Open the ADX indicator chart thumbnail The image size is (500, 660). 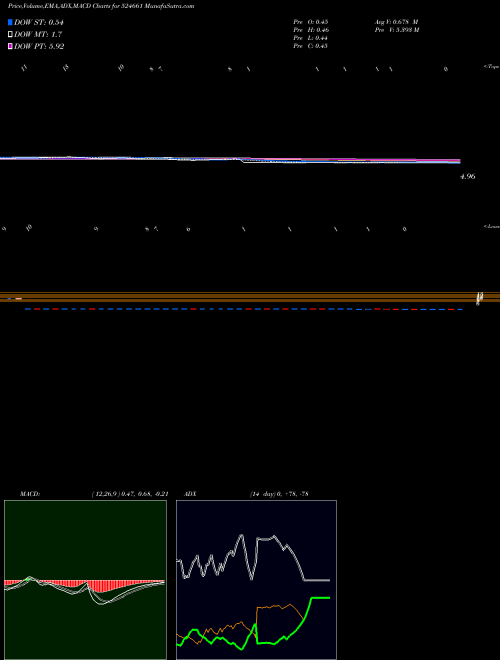[256, 580]
